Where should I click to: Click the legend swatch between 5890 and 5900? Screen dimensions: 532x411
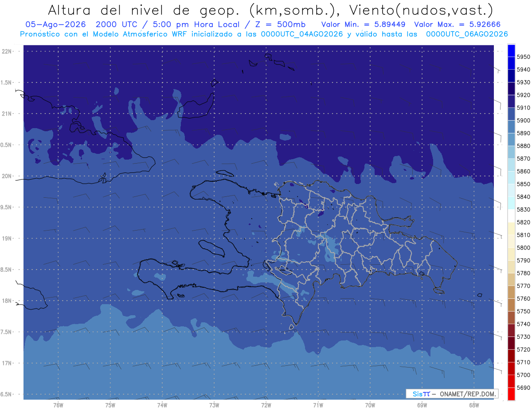(x=511, y=127)
